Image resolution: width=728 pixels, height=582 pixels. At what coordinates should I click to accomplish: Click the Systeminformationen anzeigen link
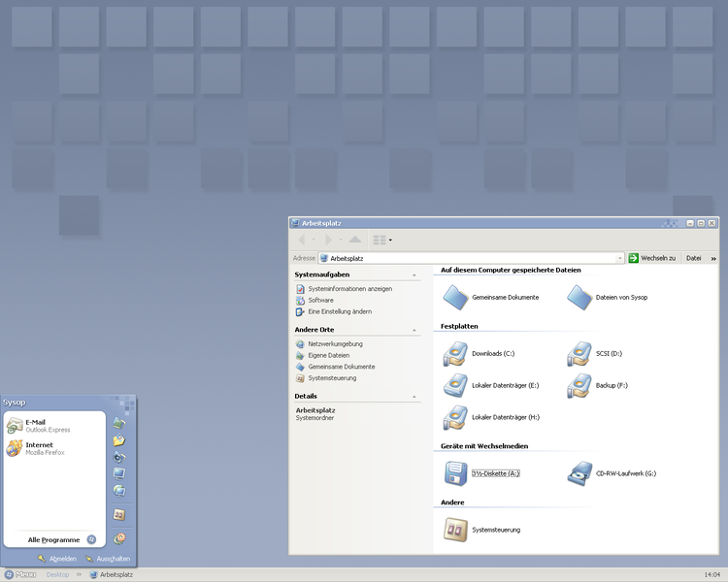349,289
